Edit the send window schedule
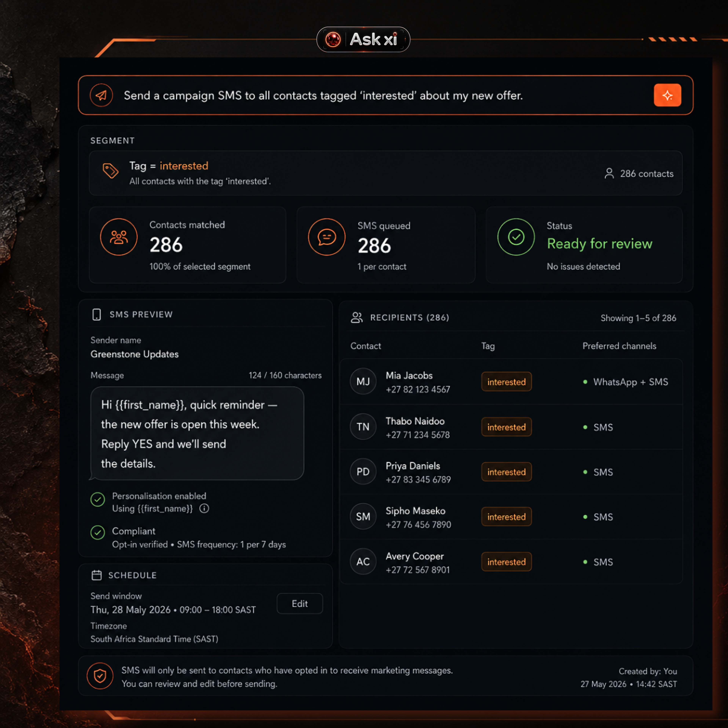 (x=300, y=604)
